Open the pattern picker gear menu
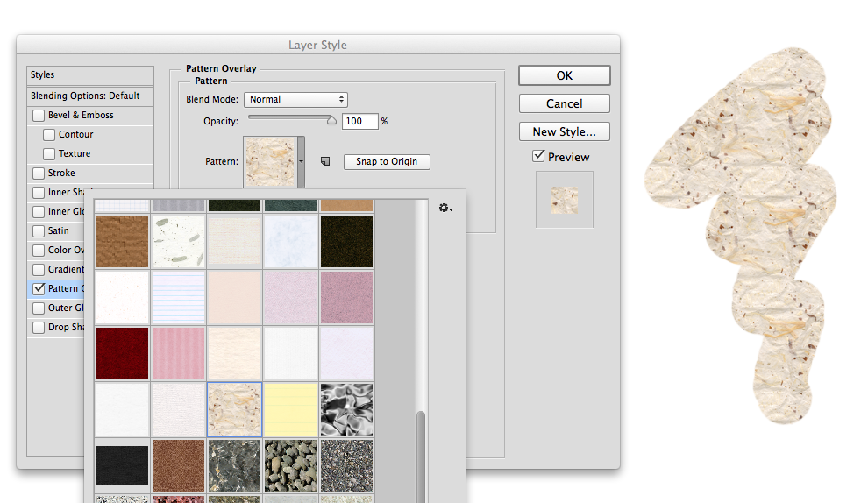The height and width of the screenshot is (503, 868). (445, 208)
